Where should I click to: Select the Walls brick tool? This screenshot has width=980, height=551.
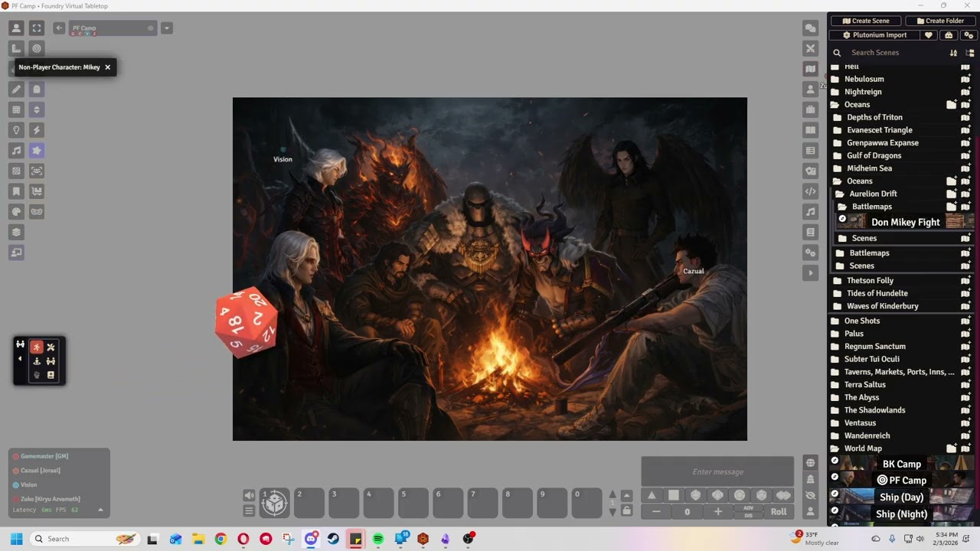click(16, 109)
